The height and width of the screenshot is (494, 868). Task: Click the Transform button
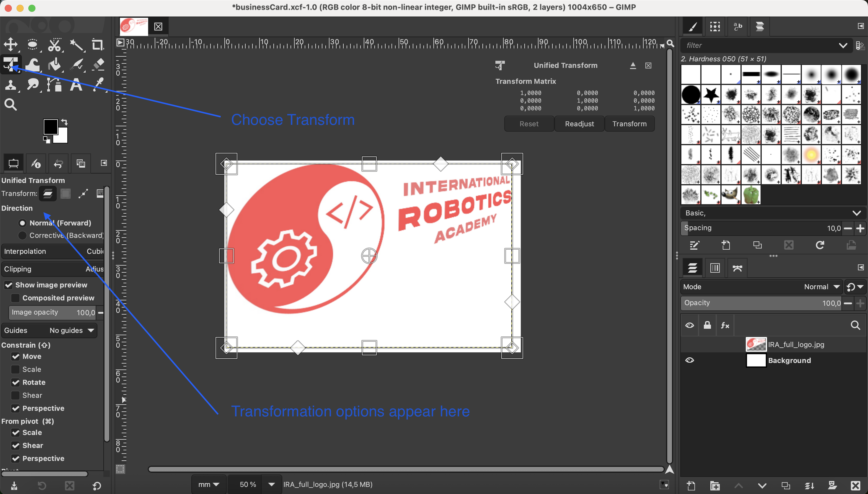(629, 124)
